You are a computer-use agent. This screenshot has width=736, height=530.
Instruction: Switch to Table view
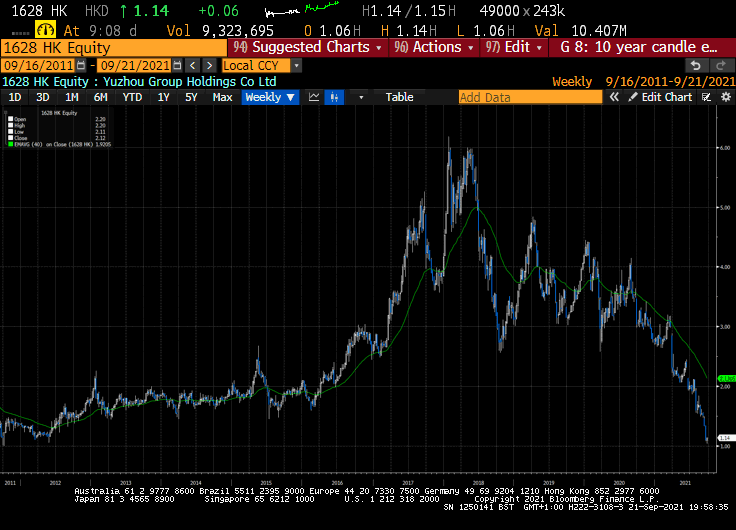[x=399, y=97]
